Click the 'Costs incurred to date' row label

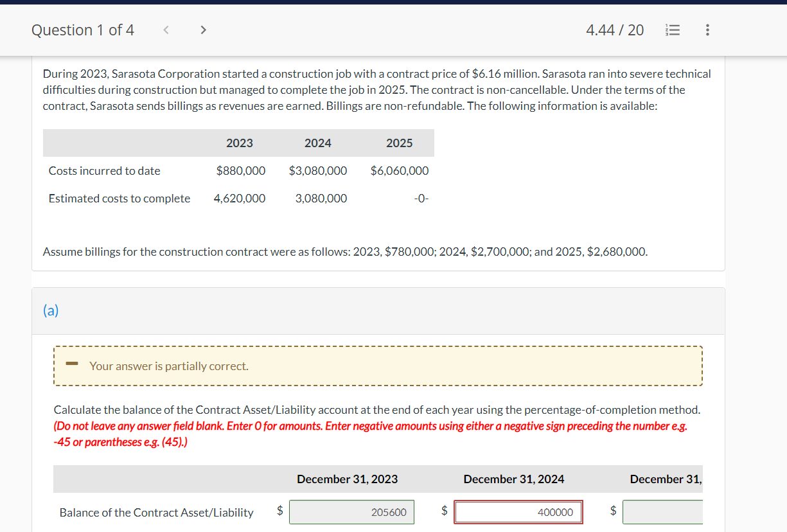[105, 171]
